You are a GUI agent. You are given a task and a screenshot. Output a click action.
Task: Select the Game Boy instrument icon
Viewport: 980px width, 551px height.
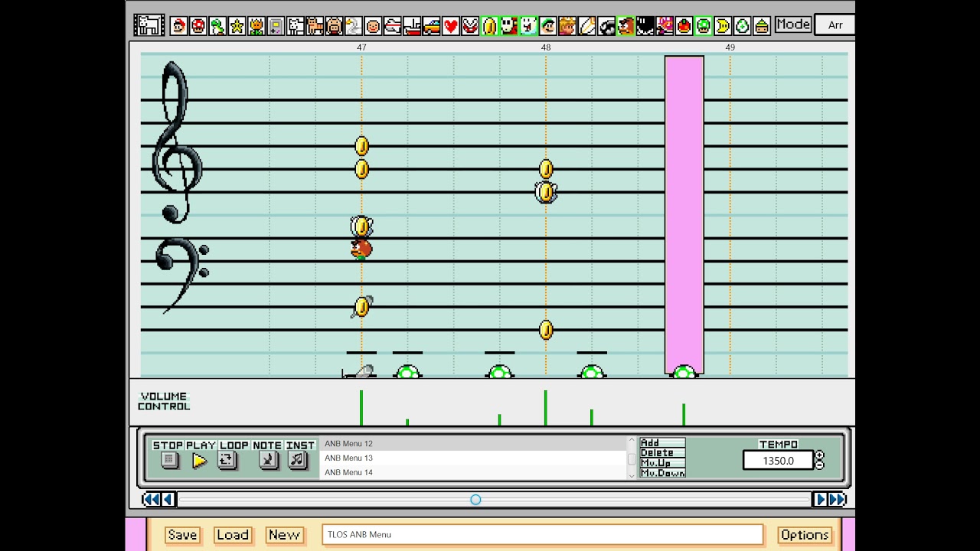(x=276, y=25)
